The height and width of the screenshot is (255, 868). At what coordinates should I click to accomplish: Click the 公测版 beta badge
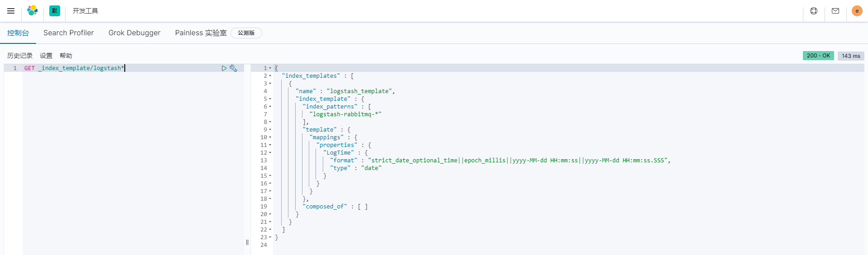(x=246, y=33)
